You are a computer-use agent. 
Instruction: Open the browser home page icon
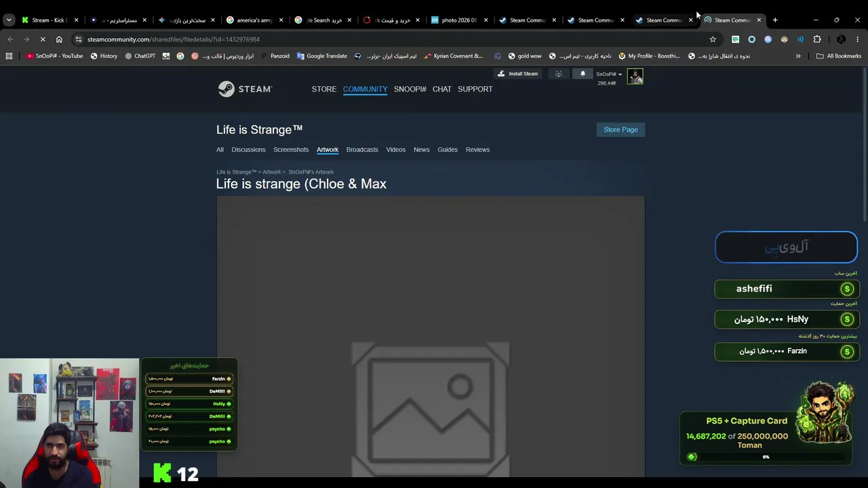point(59,39)
